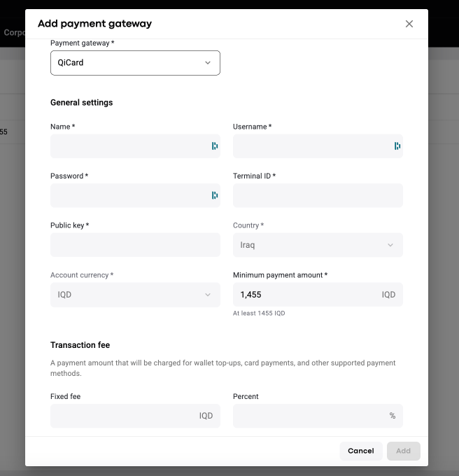
Task: Click the chevron arrow in Country field
Action: [390, 245]
